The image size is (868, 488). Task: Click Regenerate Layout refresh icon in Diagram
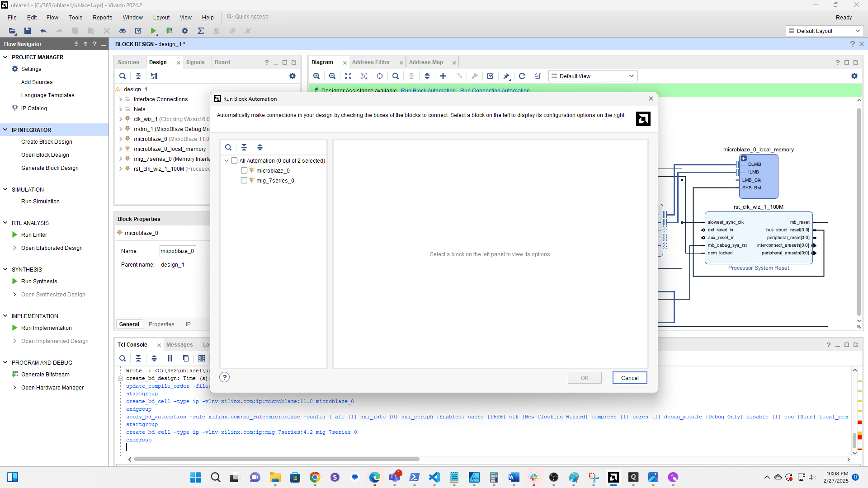coord(522,76)
